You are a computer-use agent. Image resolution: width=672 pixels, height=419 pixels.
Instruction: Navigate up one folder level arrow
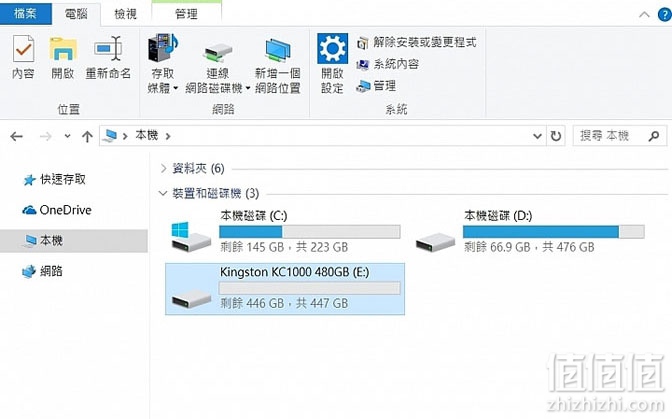click(x=87, y=137)
